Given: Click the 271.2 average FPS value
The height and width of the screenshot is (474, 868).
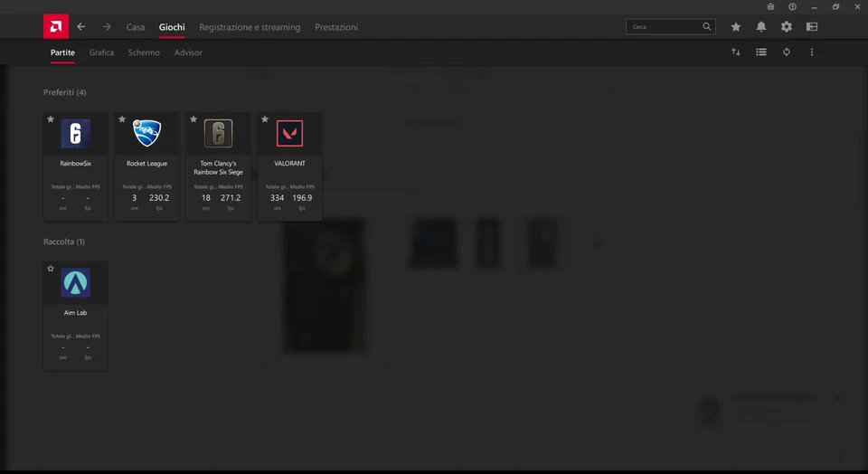Looking at the screenshot, I should point(231,198).
